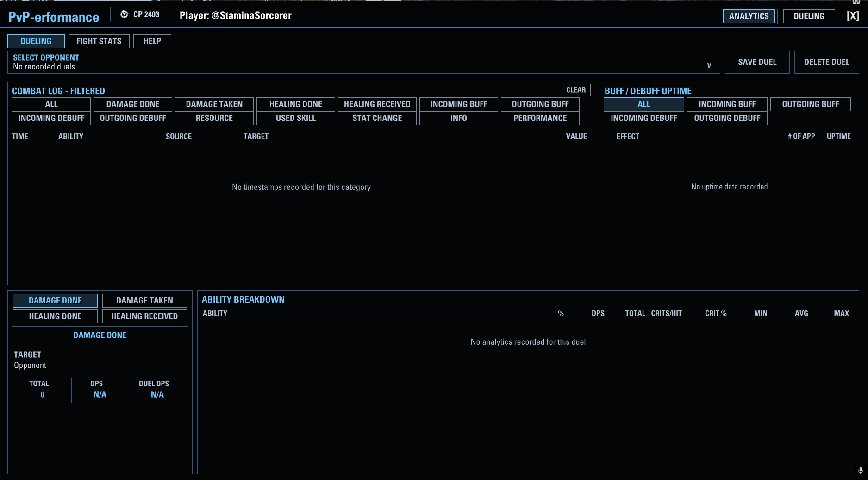The height and width of the screenshot is (480, 868).
Task: Click the microphone icon in the bottom corner
Action: point(861,470)
